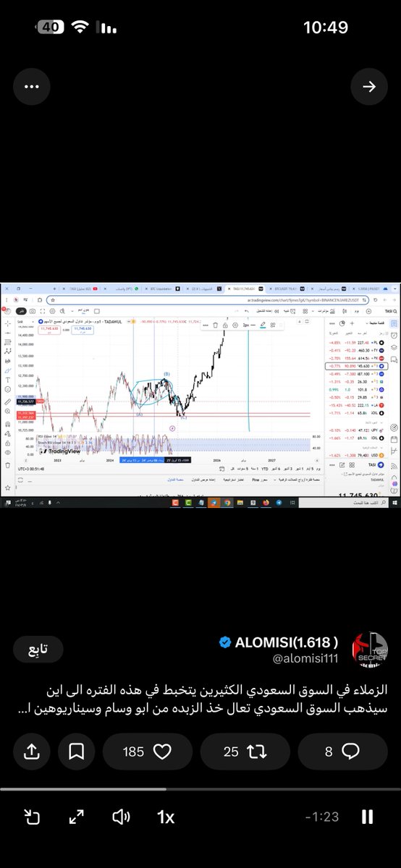Viewport: 401px width, 868px height.
Task: Share the post with the upload icon
Action: click(x=32, y=752)
